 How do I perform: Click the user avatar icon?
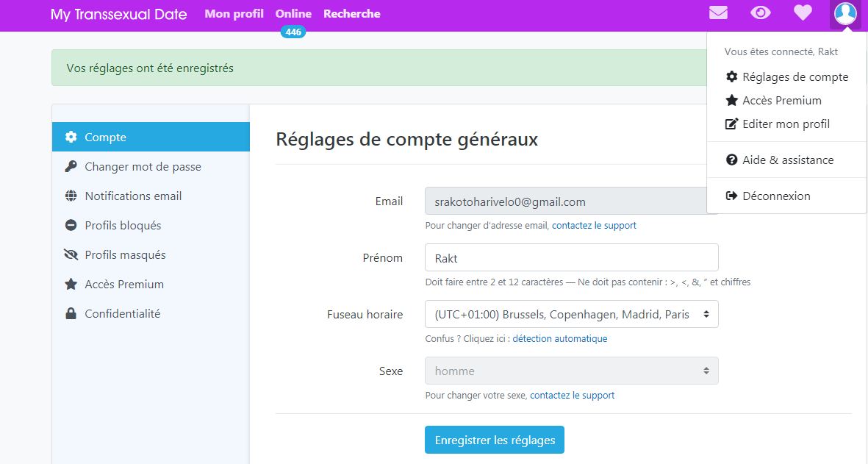[x=845, y=14]
